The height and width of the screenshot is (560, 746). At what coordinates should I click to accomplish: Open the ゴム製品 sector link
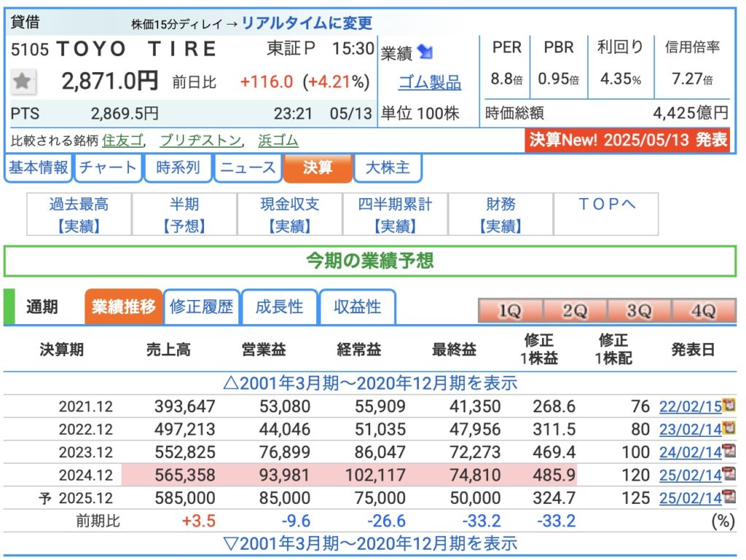(x=430, y=82)
